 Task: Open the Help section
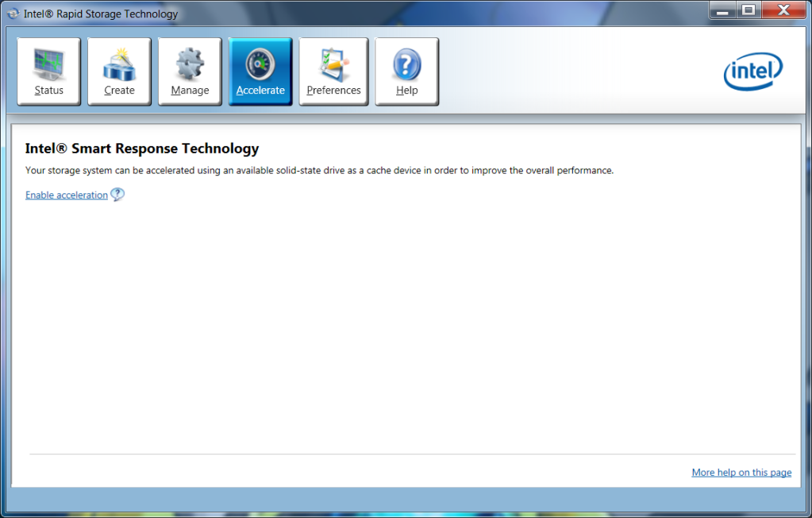406,72
